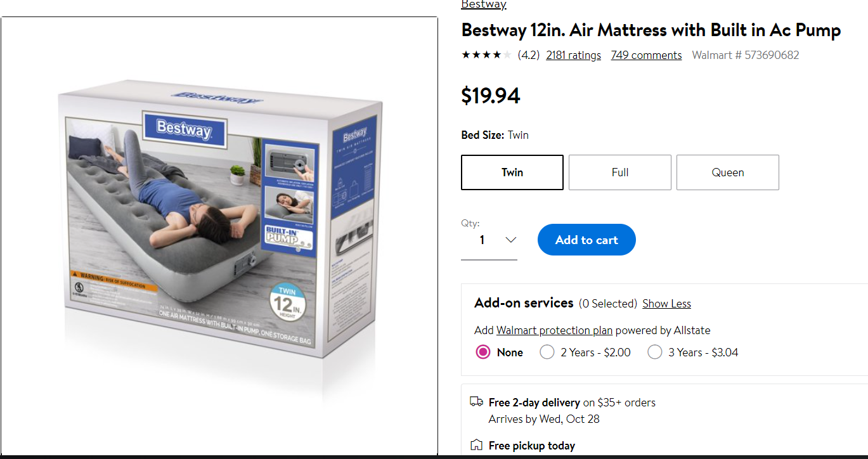Add the air mattress to cart
868x459 pixels.
pos(586,240)
